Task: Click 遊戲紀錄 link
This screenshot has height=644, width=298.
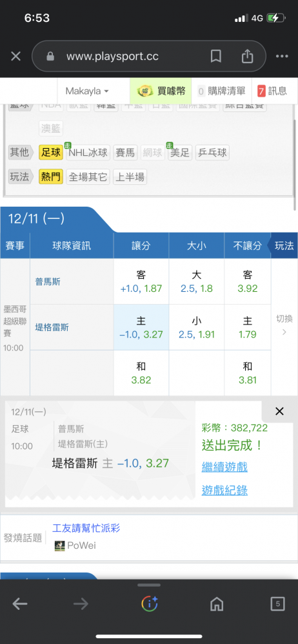Action: tap(224, 490)
